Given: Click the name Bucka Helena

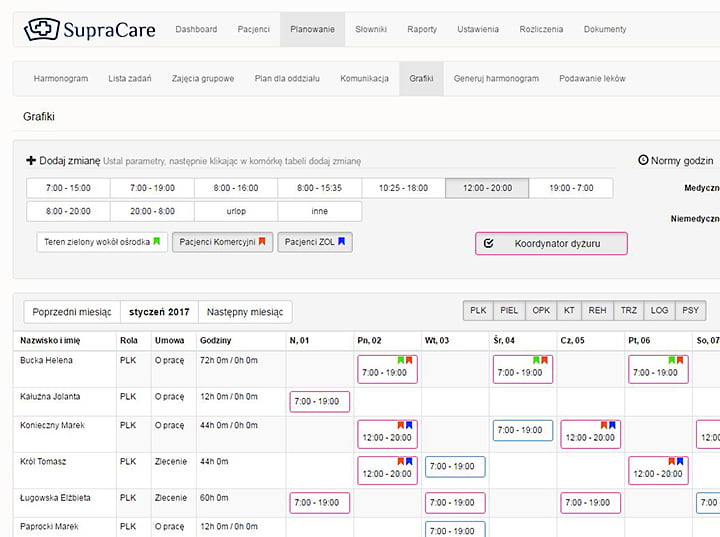Looking at the screenshot, I should click(46, 360).
